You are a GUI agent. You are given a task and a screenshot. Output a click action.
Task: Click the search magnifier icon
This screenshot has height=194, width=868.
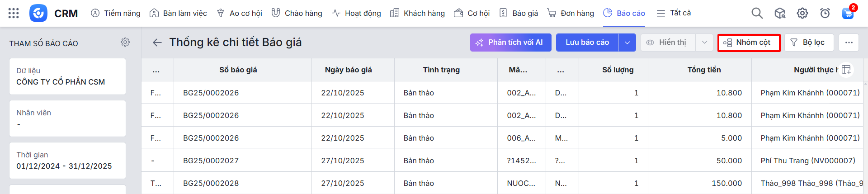coord(757,13)
